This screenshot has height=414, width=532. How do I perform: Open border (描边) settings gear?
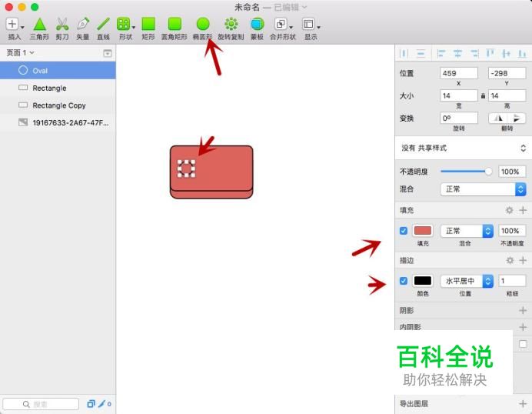tap(510, 261)
